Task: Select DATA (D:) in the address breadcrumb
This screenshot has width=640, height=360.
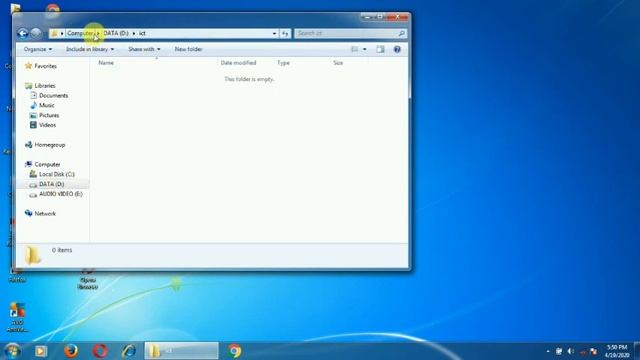Action: tap(116, 33)
